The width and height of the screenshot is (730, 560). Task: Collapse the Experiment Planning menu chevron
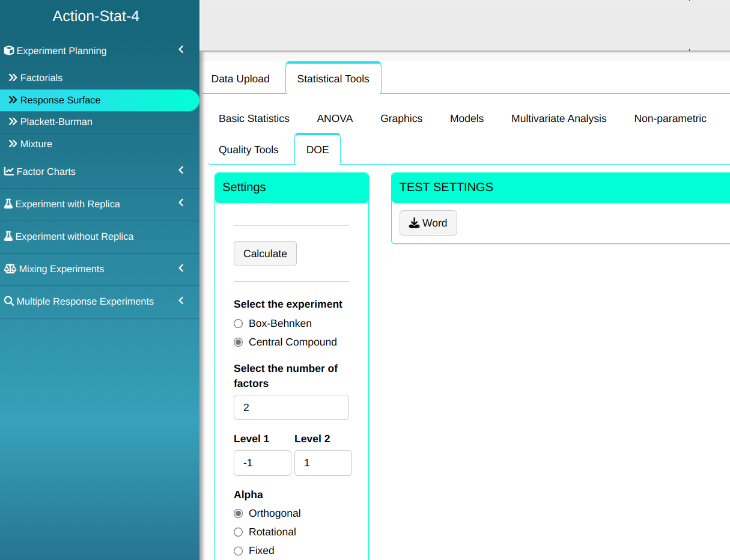(x=181, y=50)
